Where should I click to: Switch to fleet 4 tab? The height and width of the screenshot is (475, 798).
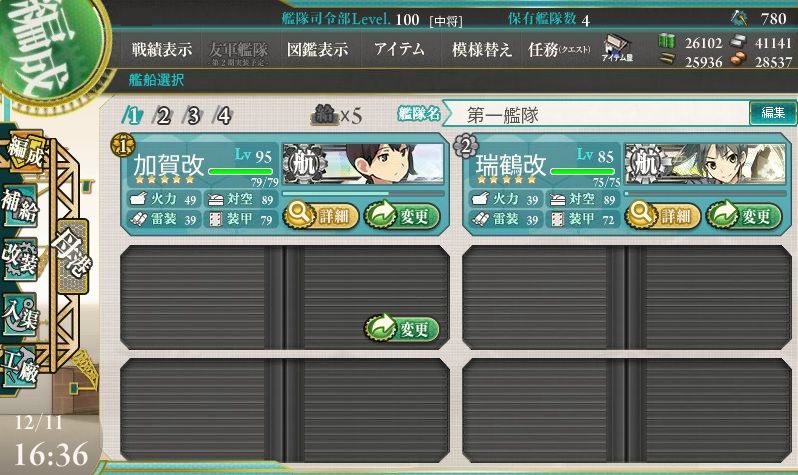pos(223,116)
